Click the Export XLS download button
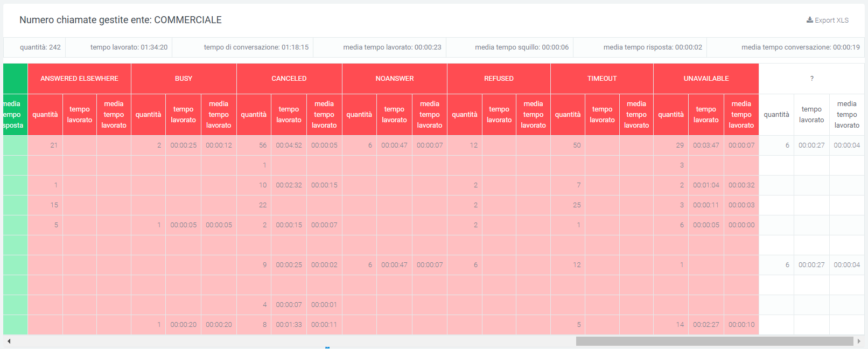 click(x=827, y=20)
